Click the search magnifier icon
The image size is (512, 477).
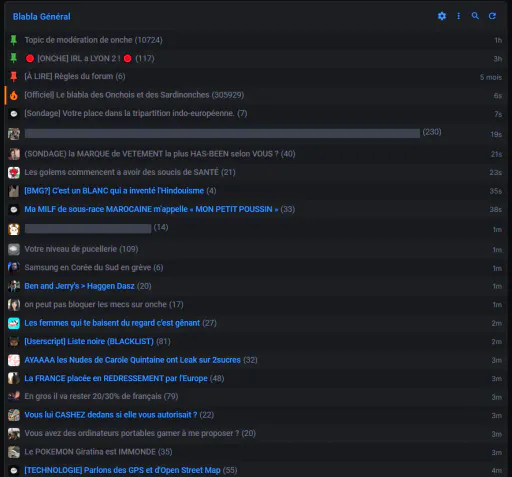pyautogui.click(x=475, y=16)
